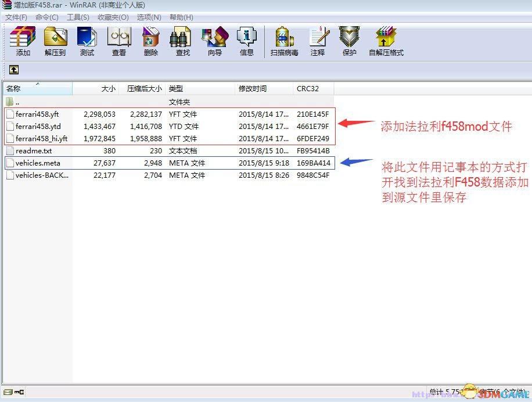Click size value 1,433,467

click(x=99, y=127)
